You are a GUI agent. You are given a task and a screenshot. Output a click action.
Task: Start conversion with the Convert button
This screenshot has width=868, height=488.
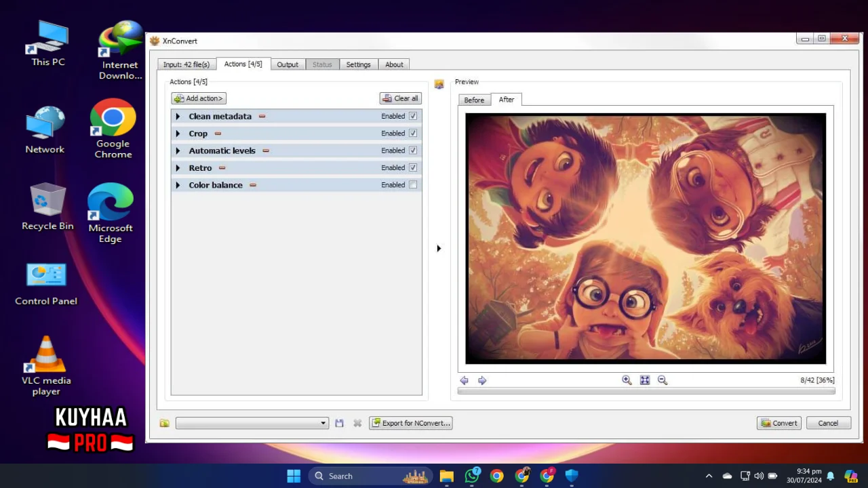779,423
